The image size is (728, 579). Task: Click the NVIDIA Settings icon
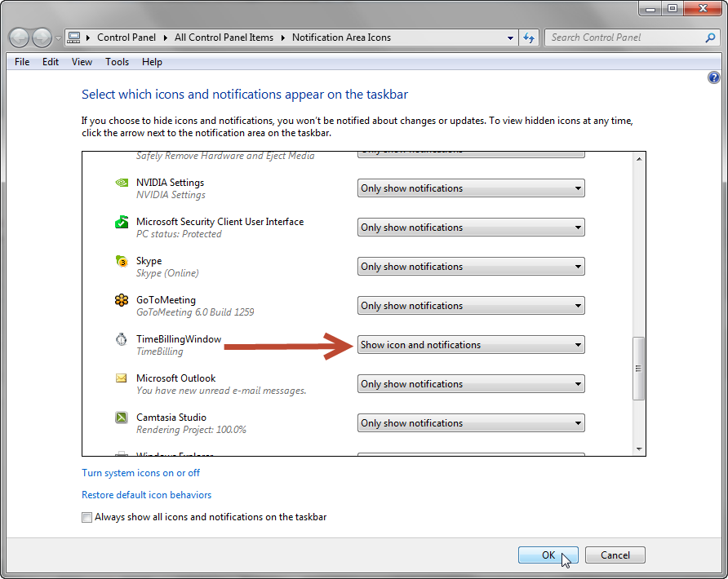click(x=122, y=183)
